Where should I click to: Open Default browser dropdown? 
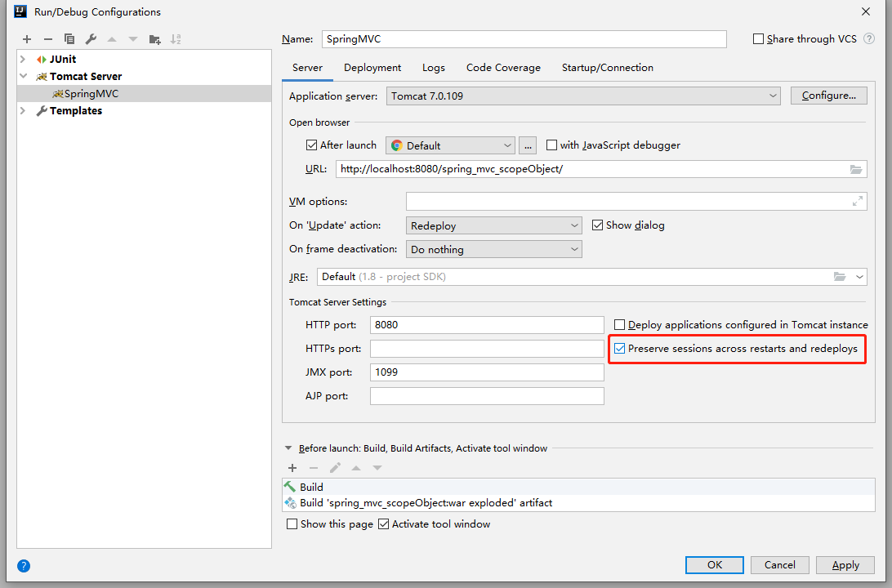(x=451, y=145)
